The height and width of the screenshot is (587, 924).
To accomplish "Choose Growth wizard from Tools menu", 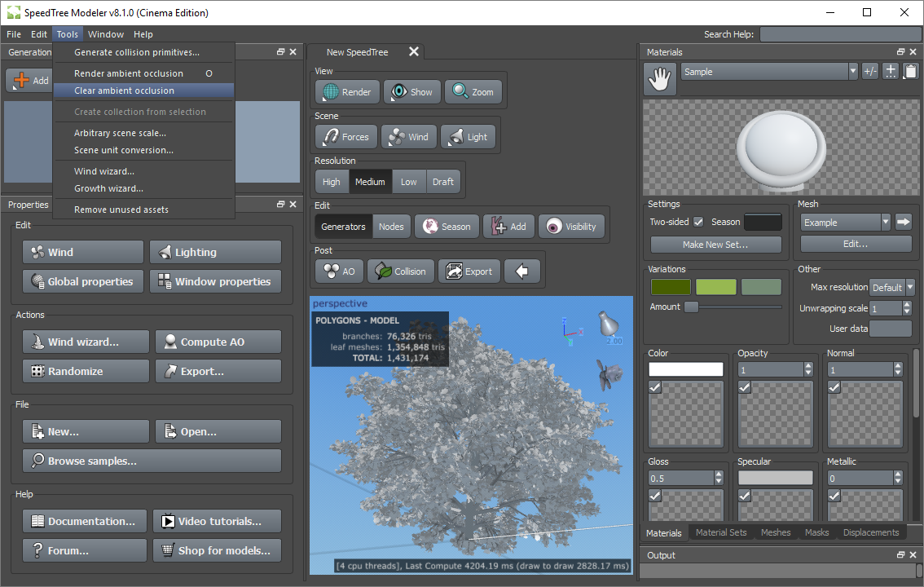I will pyautogui.click(x=143, y=188).
